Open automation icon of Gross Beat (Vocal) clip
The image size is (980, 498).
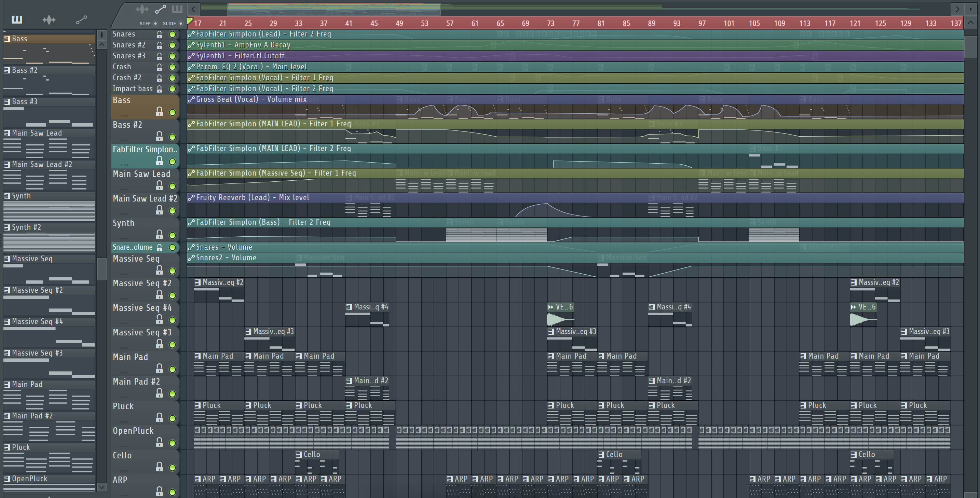(x=191, y=100)
